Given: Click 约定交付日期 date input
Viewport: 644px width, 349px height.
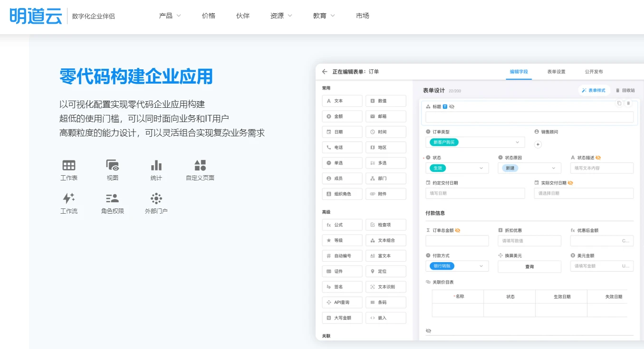Looking at the screenshot, I should tap(475, 193).
